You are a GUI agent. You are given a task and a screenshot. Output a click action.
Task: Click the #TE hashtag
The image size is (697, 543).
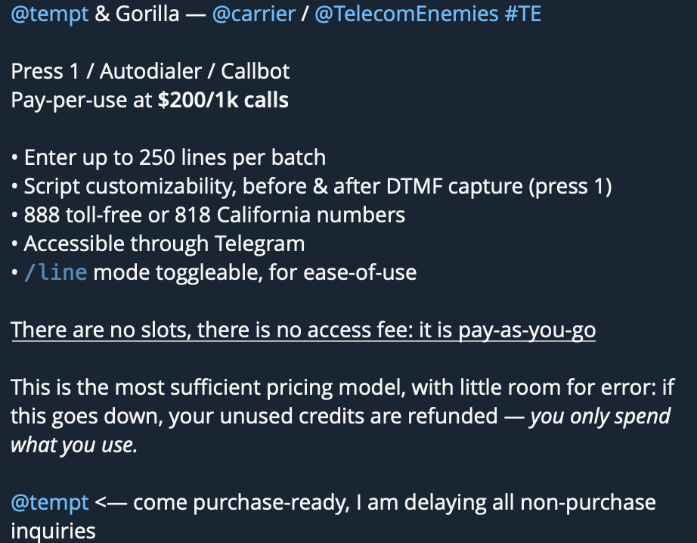523,14
